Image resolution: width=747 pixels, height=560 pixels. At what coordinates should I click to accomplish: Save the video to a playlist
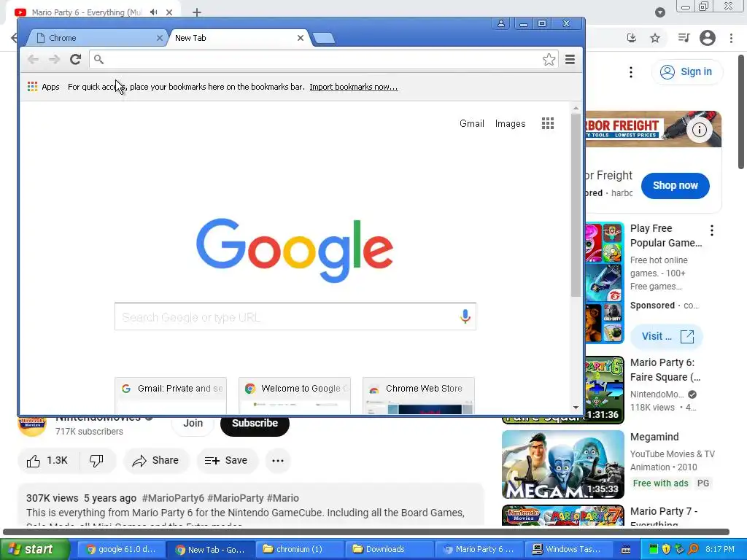(227, 461)
